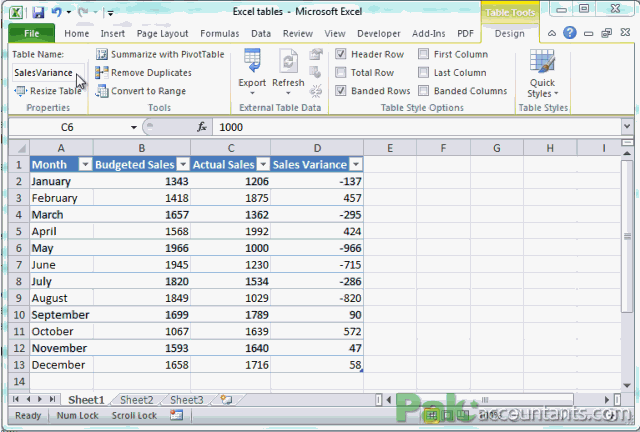This screenshot has height=432, width=640.
Task: Open the Review ribbon tab
Action: pos(298,33)
